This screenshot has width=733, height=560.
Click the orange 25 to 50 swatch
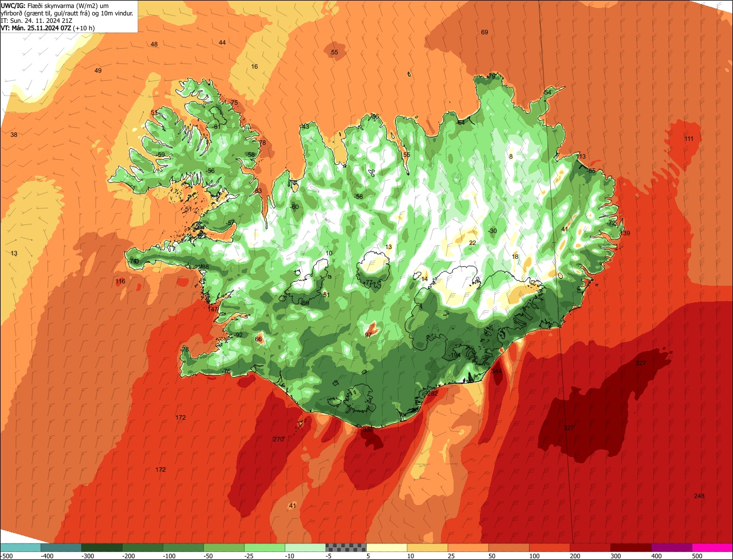pyautogui.click(x=468, y=547)
